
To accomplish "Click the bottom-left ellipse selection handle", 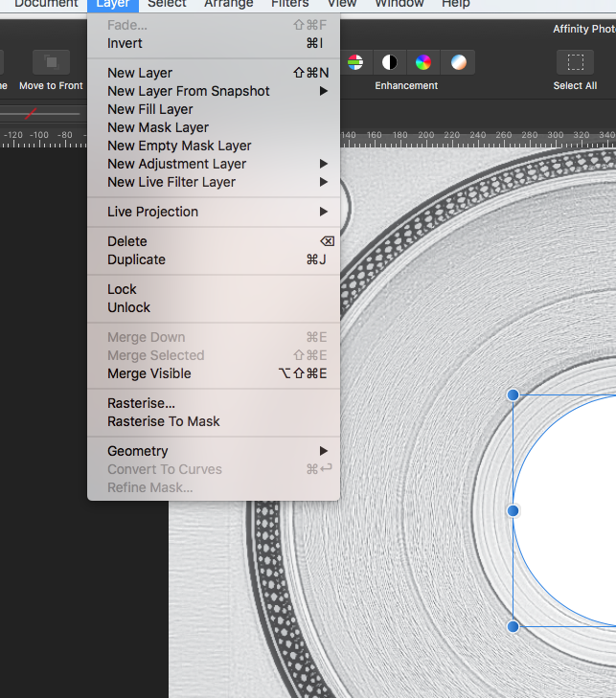I will [513, 626].
